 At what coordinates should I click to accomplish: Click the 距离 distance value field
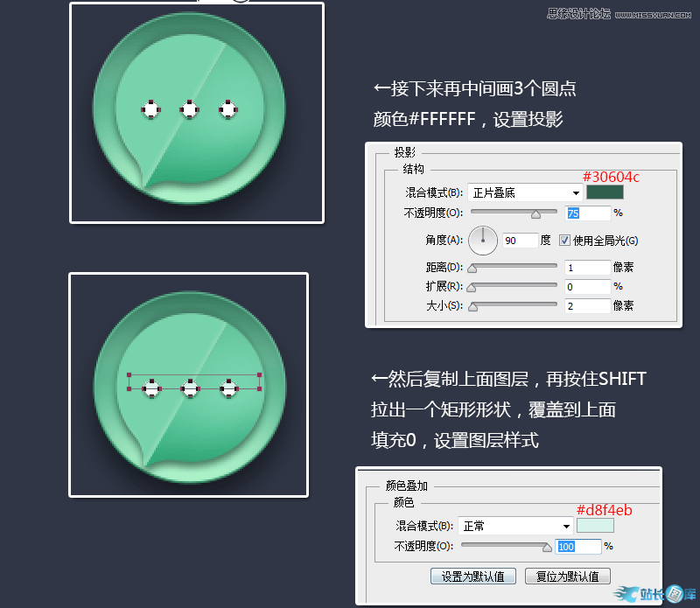click(587, 268)
